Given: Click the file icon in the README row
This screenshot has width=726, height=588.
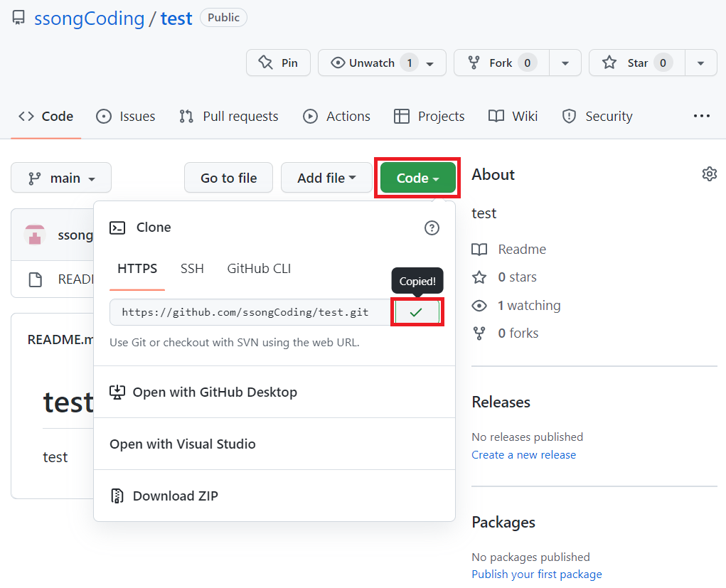Looking at the screenshot, I should (35, 279).
